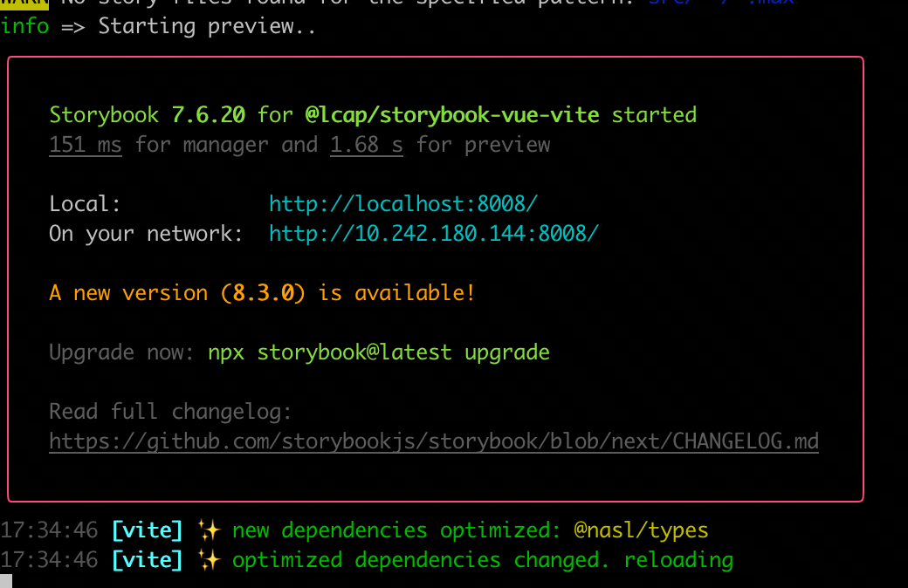The height and width of the screenshot is (588, 908).
Task: Click the 'Upgrade now:' label
Action: tap(121, 352)
